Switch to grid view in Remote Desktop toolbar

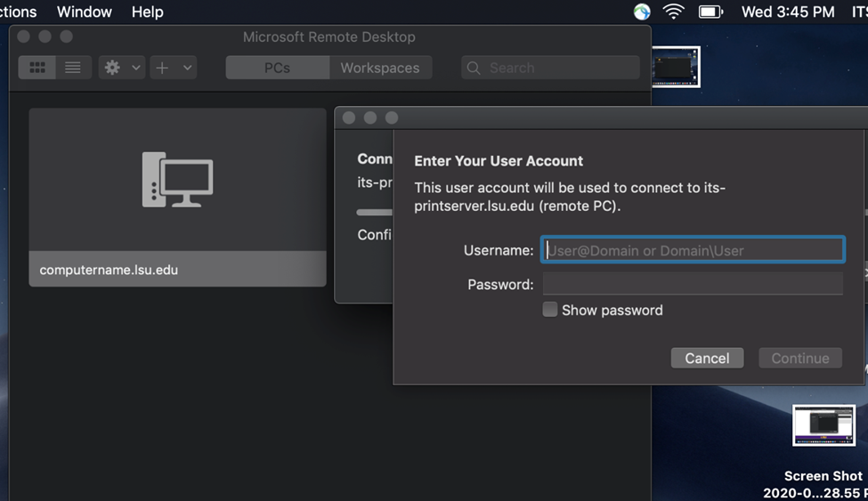[37, 68]
